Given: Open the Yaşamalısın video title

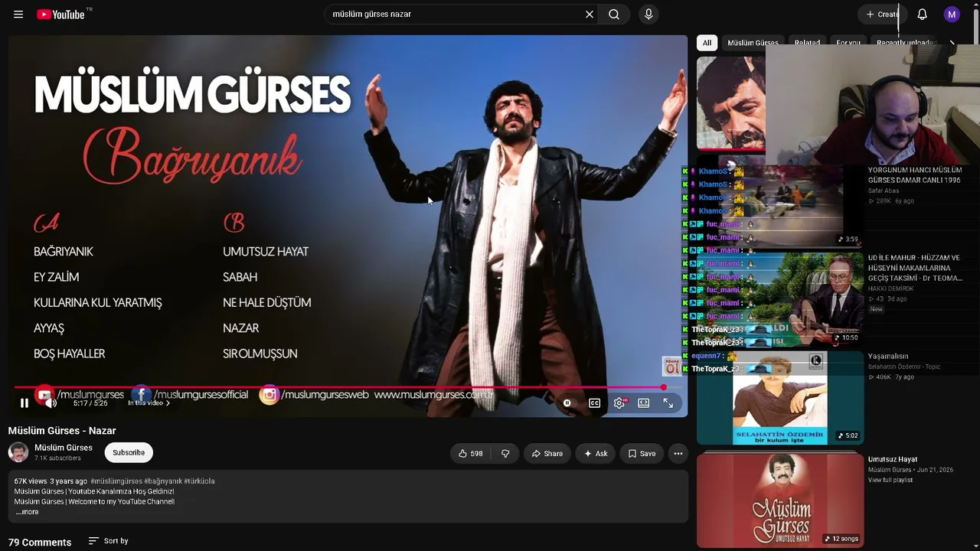Looking at the screenshot, I should coord(888,356).
